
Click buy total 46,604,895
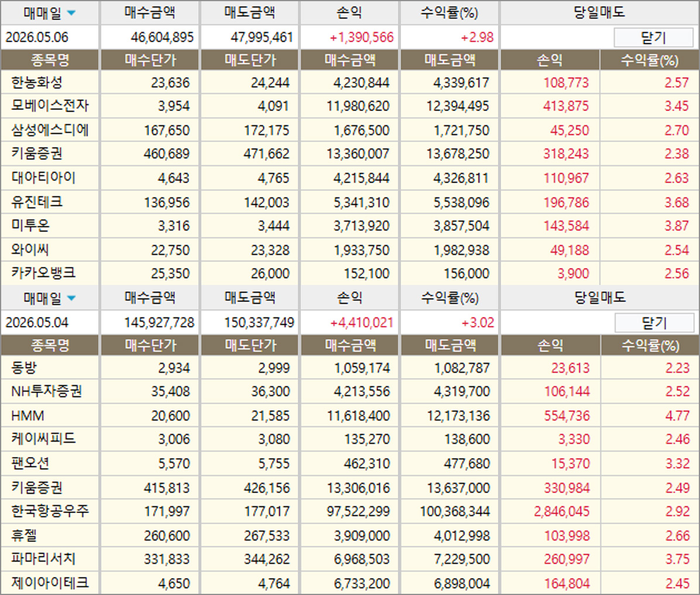tap(162, 37)
